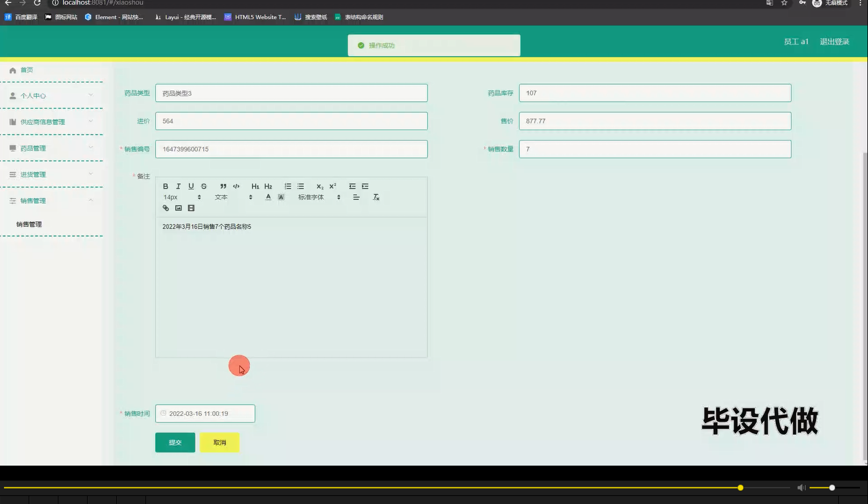Expand the 个人中心 sidebar menu

click(x=52, y=96)
